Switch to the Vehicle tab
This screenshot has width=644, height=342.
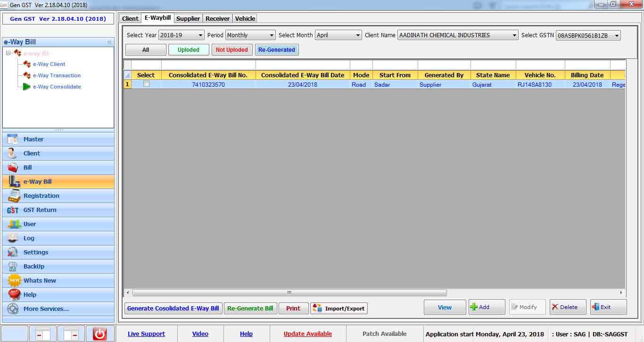(245, 18)
